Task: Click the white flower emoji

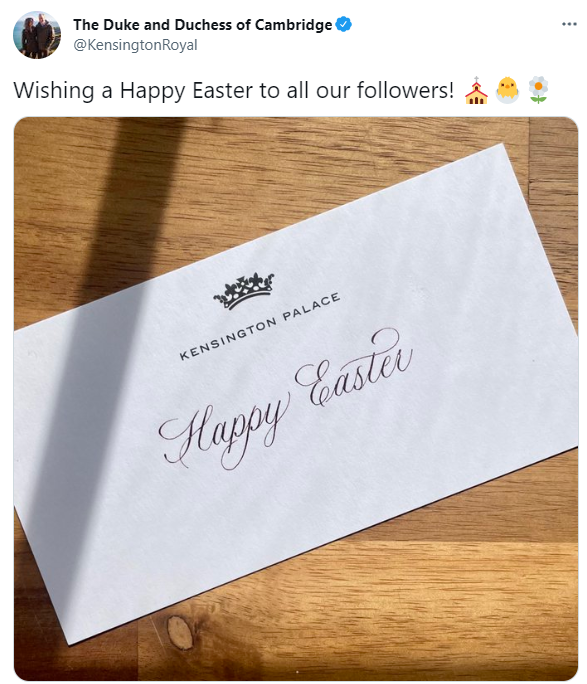Action: point(538,90)
